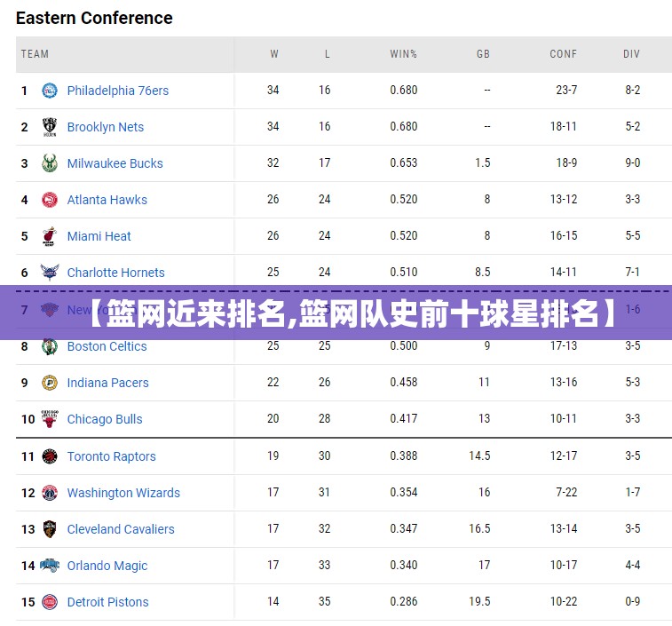
Task: Click the Miami Heat flame logo
Action: [x=50, y=236]
